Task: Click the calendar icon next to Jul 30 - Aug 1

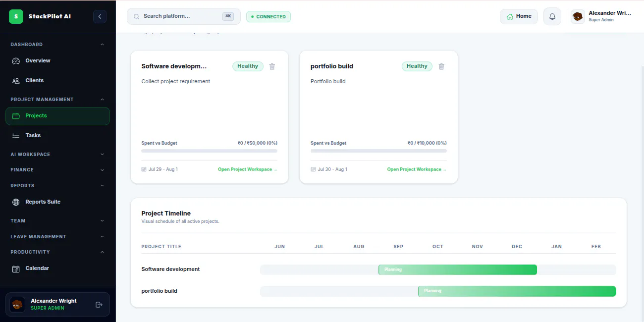Action: (x=314, y=169)
